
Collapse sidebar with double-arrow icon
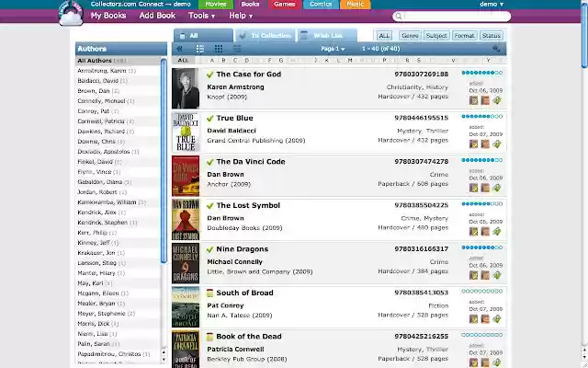[x=180, y=49]
